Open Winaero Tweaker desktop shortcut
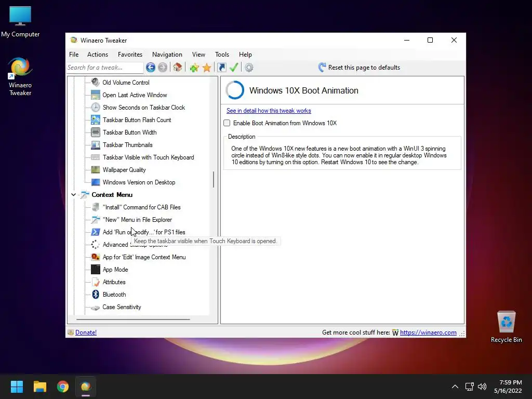 pyautogui.click(x=20, y=77)
